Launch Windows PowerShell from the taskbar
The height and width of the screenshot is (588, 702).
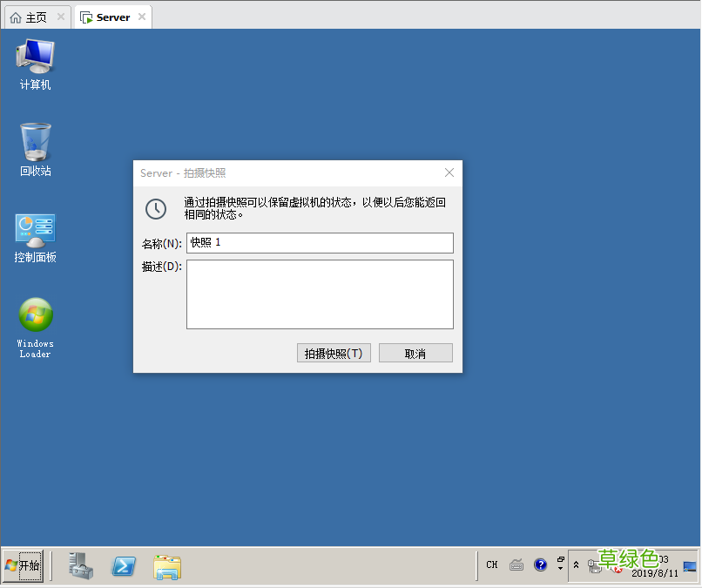point(123,564)
